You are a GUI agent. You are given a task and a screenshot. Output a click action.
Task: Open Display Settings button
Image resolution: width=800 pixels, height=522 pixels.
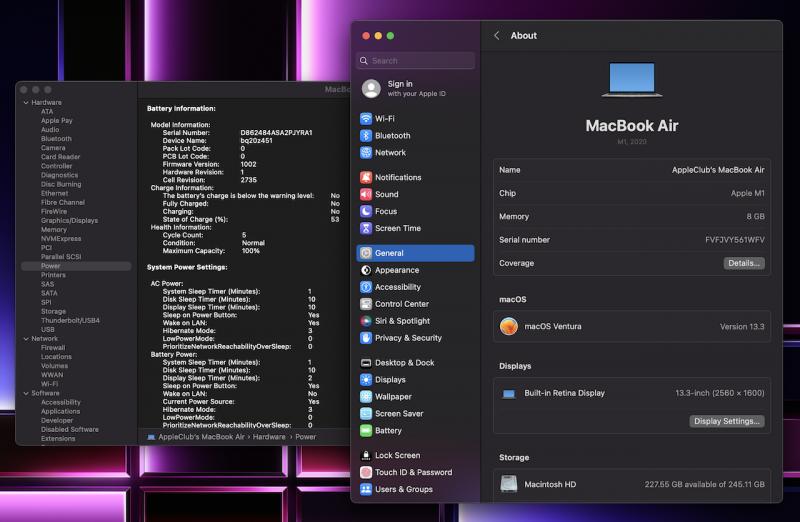click(727, 421)
